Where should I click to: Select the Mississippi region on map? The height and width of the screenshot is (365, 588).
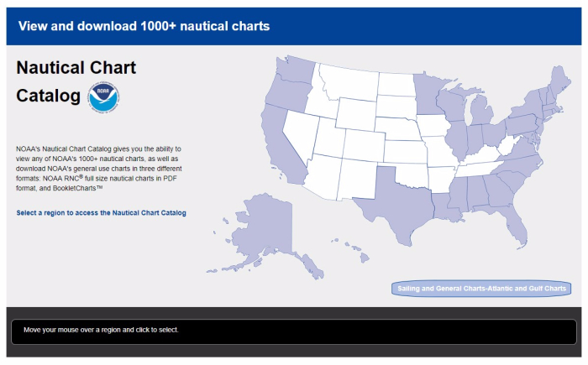[x=459, y=195]
